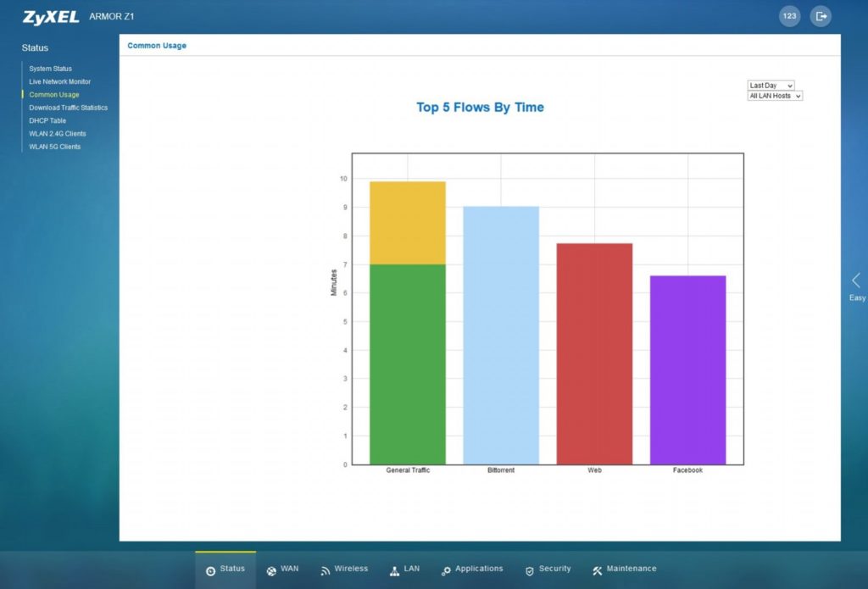Expand the Easy mode side arrow

[856, 281]
